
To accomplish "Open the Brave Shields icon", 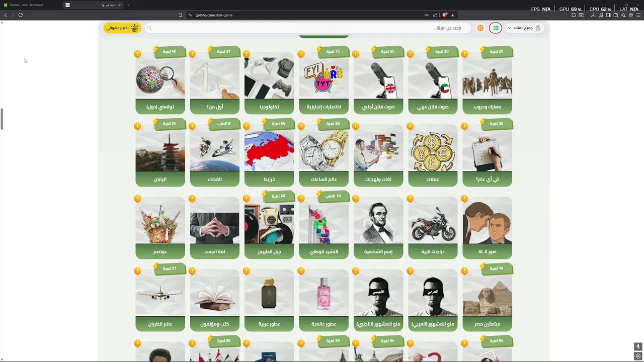I will pyautogui.click(x=445, y=15).
